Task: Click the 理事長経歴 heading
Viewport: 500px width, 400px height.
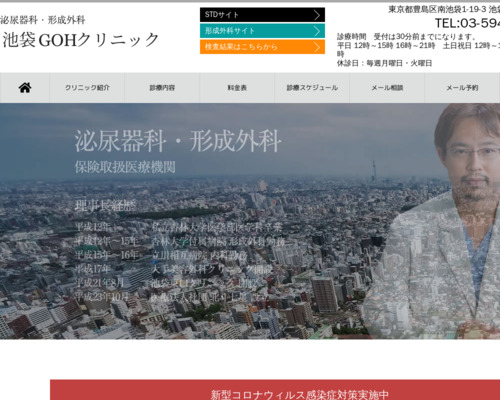Action: click(105, 206)
